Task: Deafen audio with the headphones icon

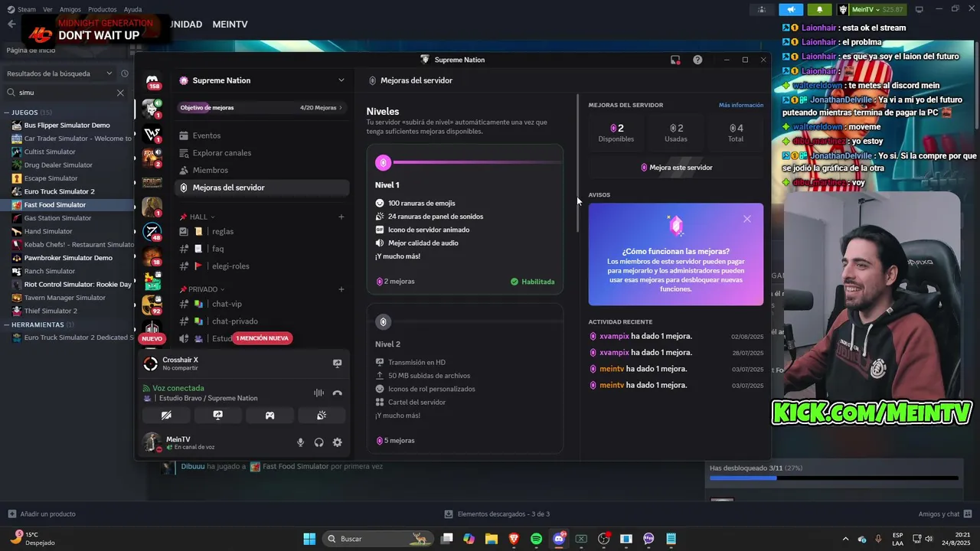Action: click(x=318, y=442)
